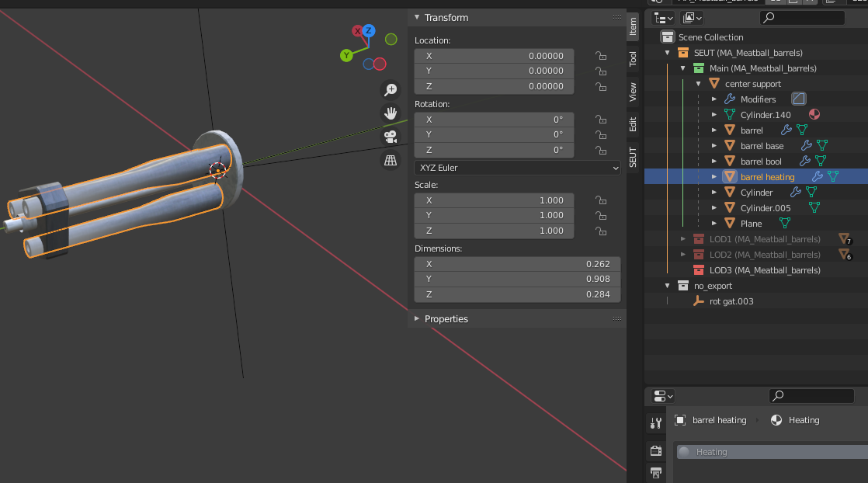Lock Rotation X with padlock icon
The height and width of the screenshot is (483, 868).
(601, 120)
